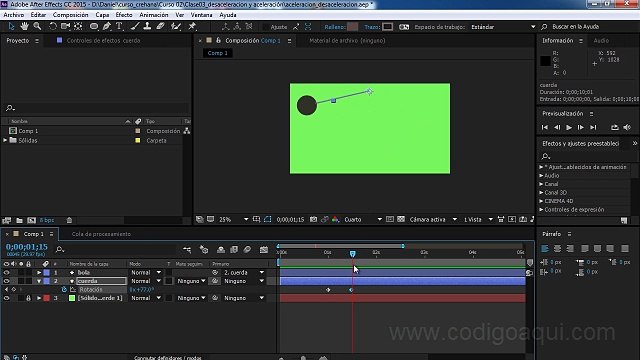
Task: Open the Cuarto resolution dropdown
Action: tap(362, 220)
